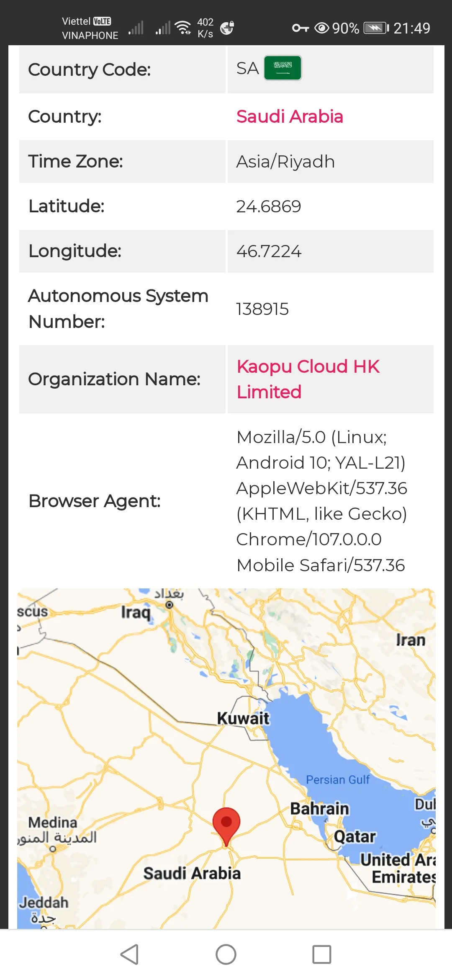Tap the battery charging icon

(376, 28)
